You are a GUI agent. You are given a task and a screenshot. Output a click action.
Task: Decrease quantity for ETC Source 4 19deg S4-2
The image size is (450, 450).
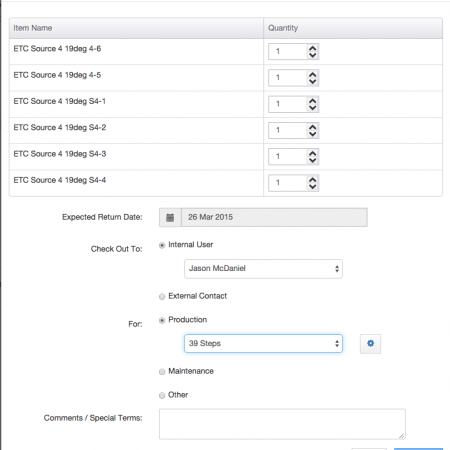pyautogui.click(x=312, y=134)
